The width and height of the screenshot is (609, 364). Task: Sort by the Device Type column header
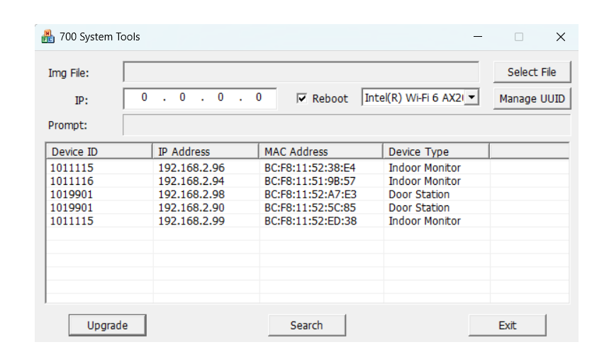[x=436, y=152]
